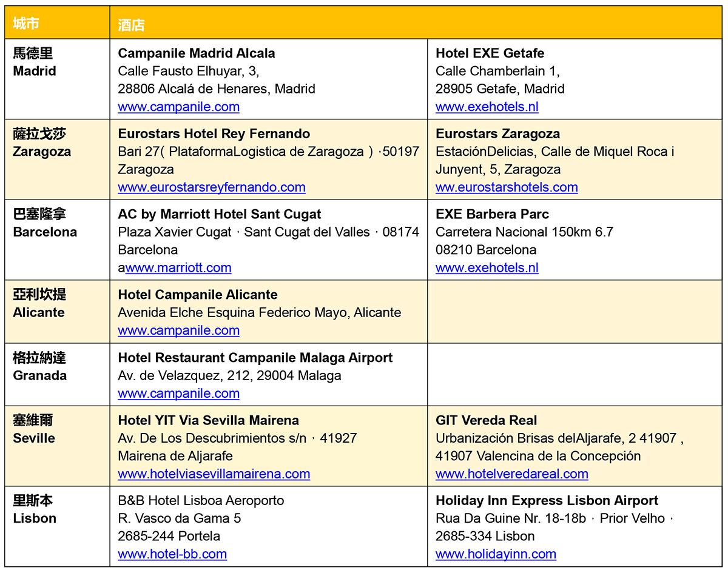Follow the www.hotel-bb.com link
This screenshot has height=573, width=728.
coord(172,554)
